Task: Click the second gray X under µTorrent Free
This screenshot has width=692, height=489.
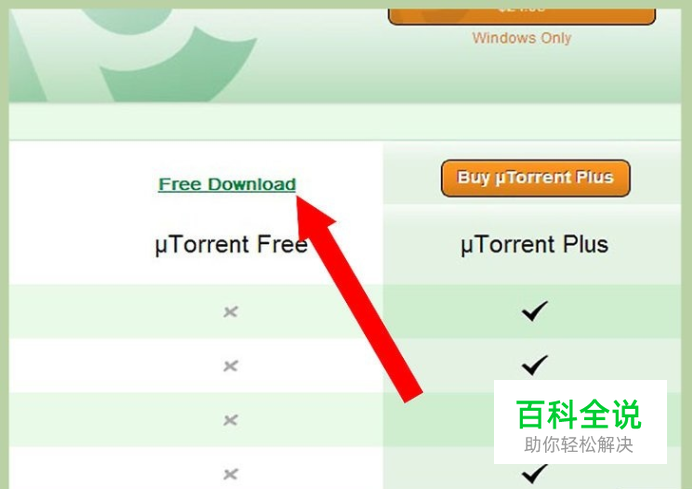Action: pyautogui.click(x=230, y=366)
